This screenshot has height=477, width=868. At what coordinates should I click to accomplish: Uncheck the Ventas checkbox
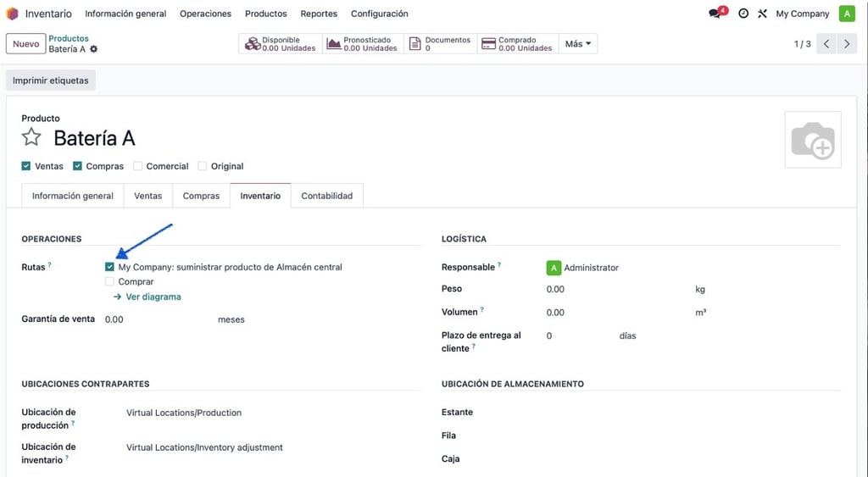(26, 166)
